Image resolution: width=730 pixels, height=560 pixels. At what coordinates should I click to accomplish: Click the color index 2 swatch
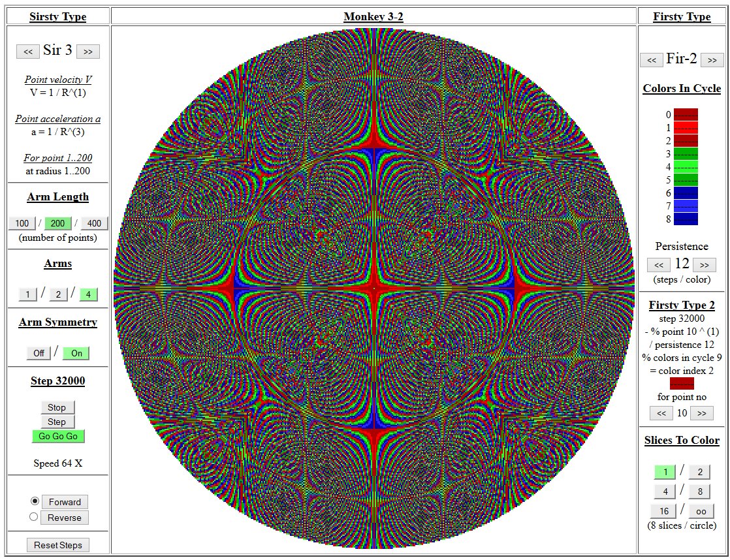(682, 384)
